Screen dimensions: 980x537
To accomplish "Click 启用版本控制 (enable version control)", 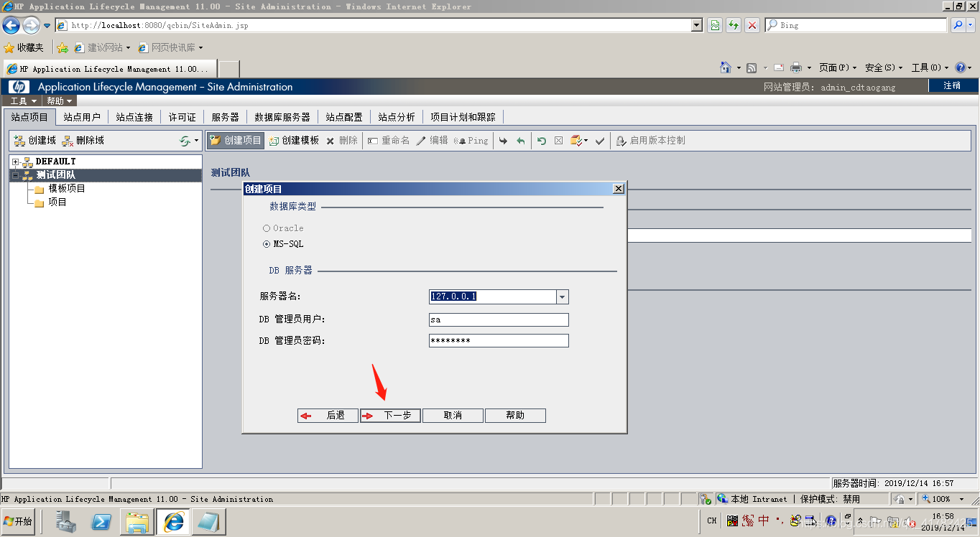I will tap(650, 141).
